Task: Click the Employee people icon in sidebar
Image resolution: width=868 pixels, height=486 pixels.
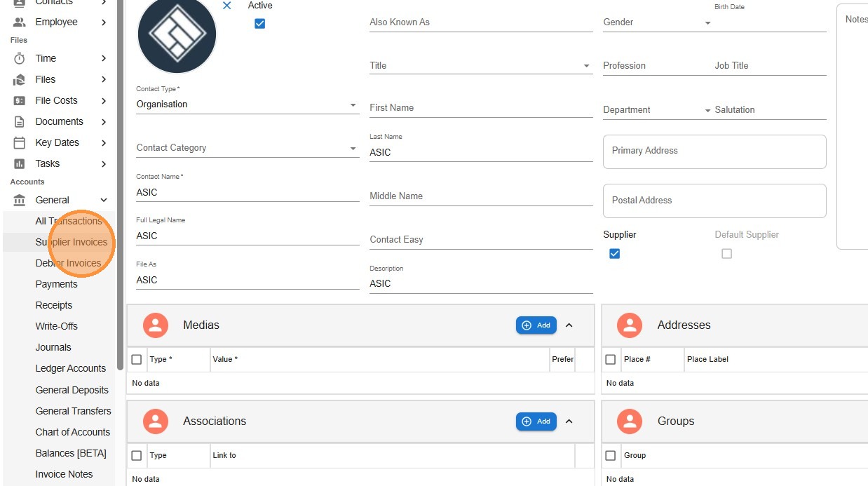Action: pos(20,22)
